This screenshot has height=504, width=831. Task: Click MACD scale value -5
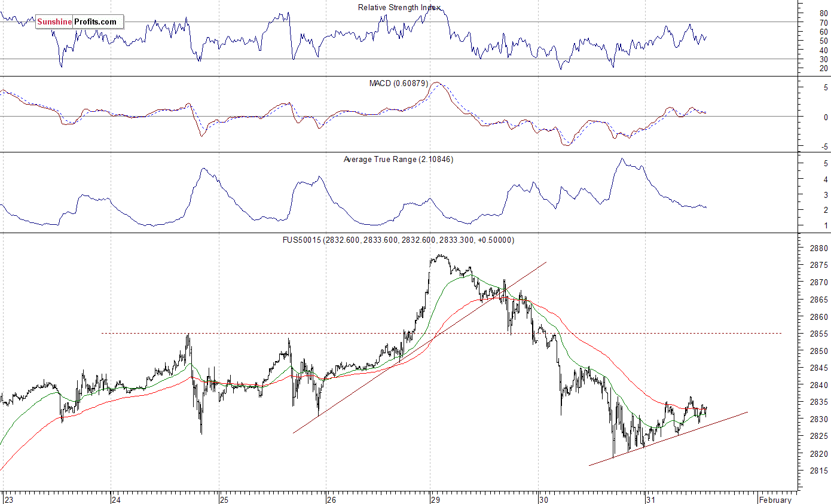pos(825,146)
